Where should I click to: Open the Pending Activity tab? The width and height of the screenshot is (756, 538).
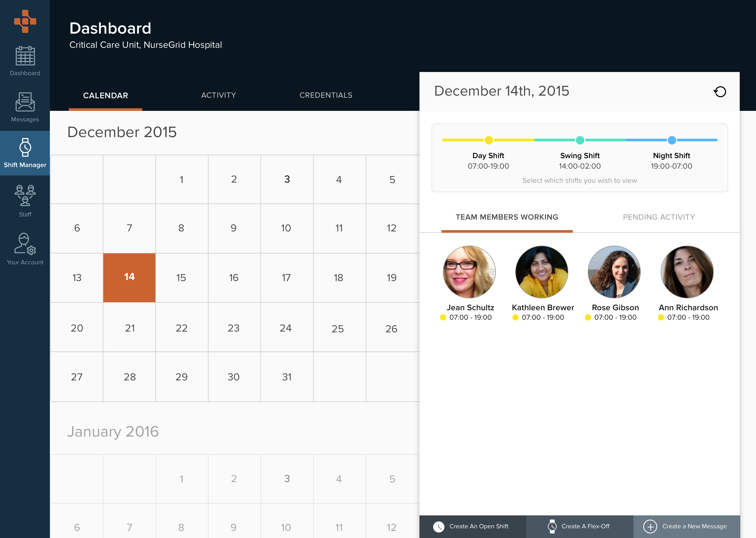point(659,217)
